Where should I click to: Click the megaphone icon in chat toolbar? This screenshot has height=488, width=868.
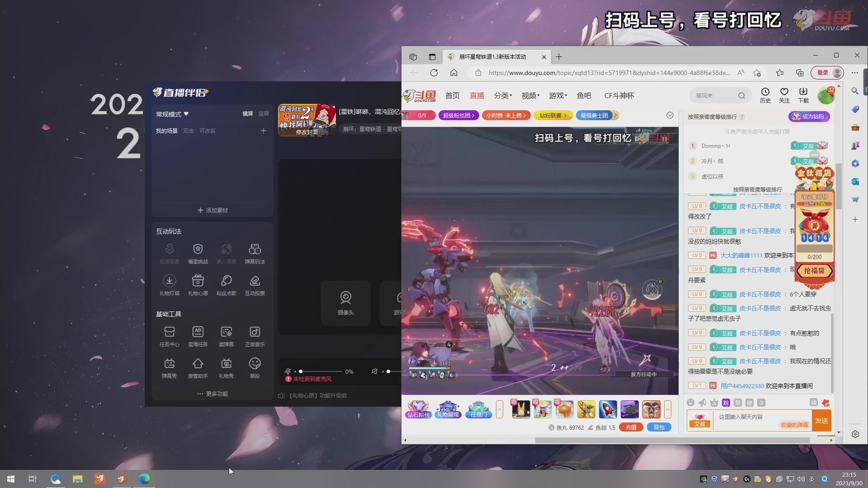coord(702,403)
